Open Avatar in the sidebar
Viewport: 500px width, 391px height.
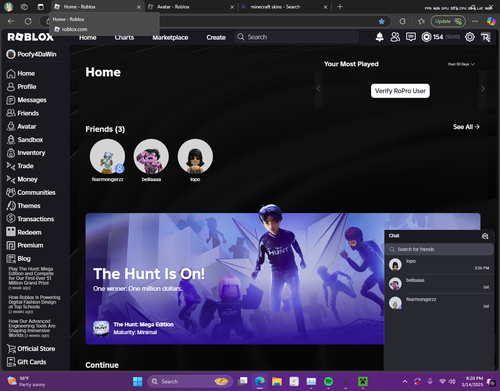[21, 126]
